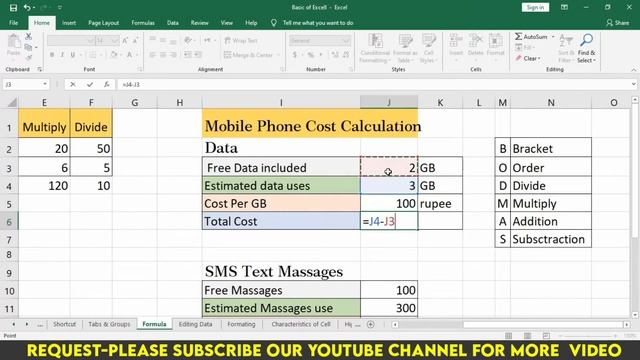
Task: Toggle Wrap Text
Action: pos(241,40)
